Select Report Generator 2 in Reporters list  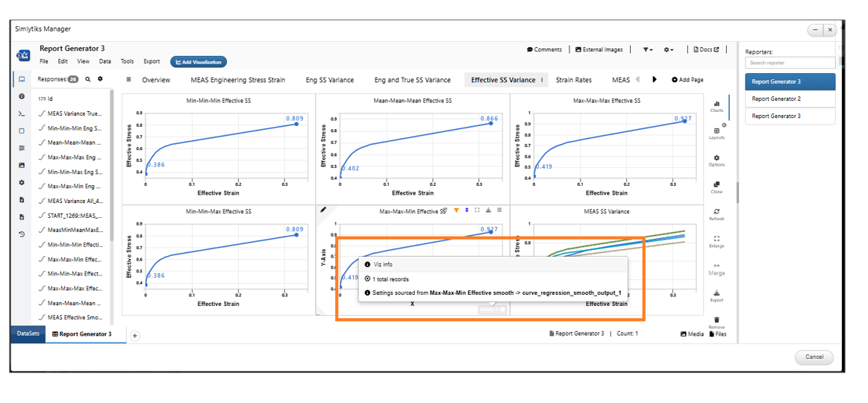coord(790,99)
